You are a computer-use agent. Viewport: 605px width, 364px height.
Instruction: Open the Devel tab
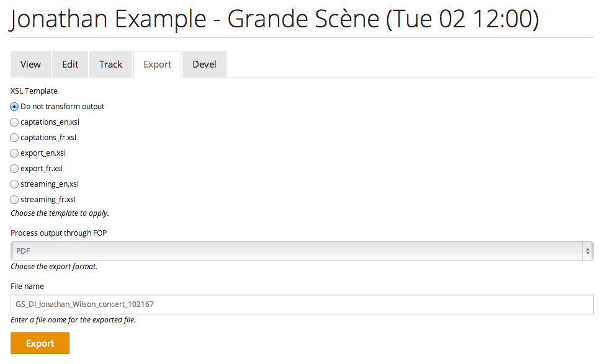coord(204,64)
